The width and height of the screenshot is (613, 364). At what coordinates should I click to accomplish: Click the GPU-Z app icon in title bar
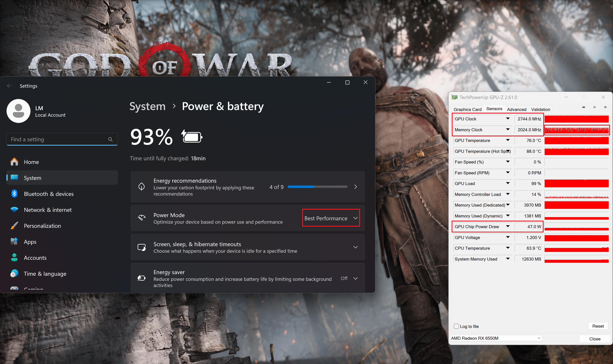click(455, 97)
